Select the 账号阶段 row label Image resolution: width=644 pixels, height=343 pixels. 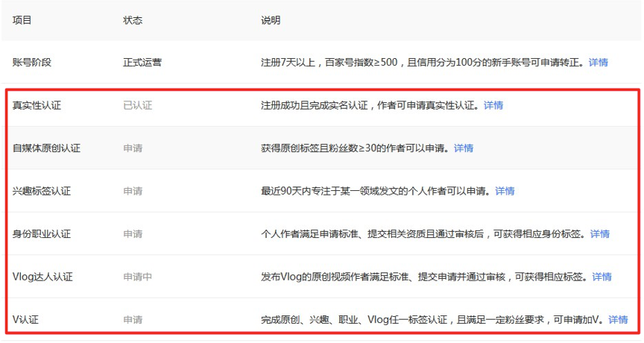click(x=31, y=63)
